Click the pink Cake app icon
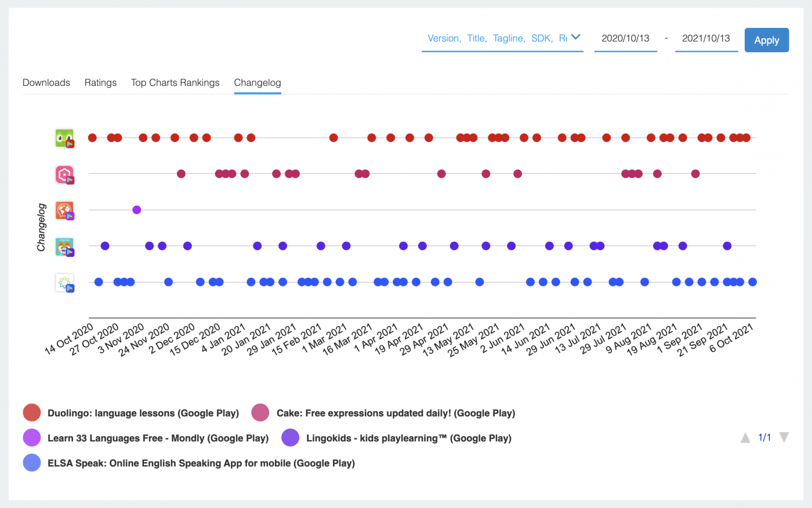 click(x=64, y=174)
